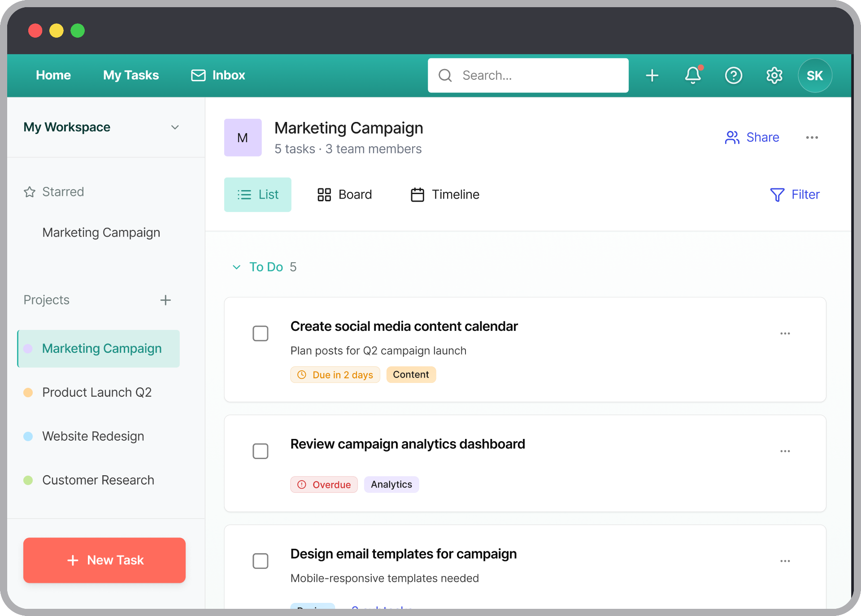This screenshot has height=616, width=861.
Task: Expand the My Workspace dropdown chevron
Action: click(175, 127)
